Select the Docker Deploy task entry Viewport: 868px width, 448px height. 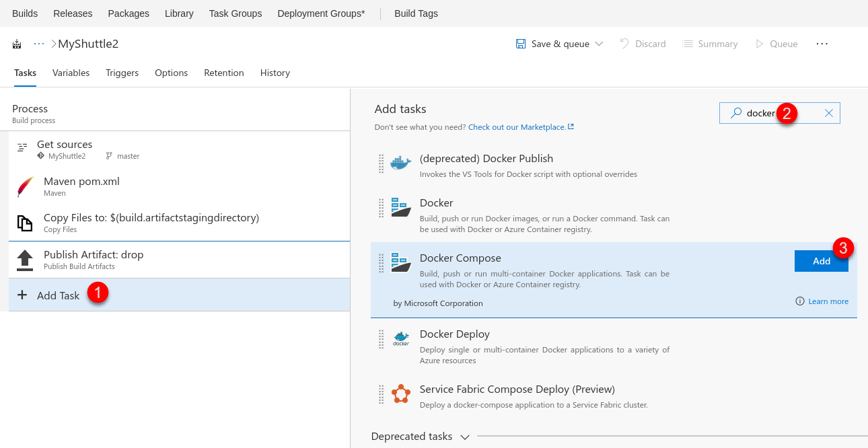tap(614, 346)
